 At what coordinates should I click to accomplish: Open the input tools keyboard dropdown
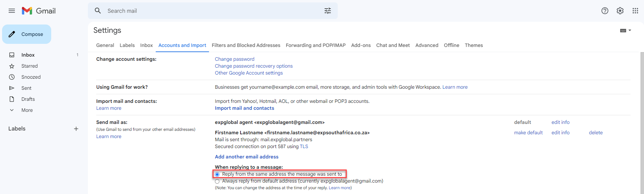coord(625,30)
